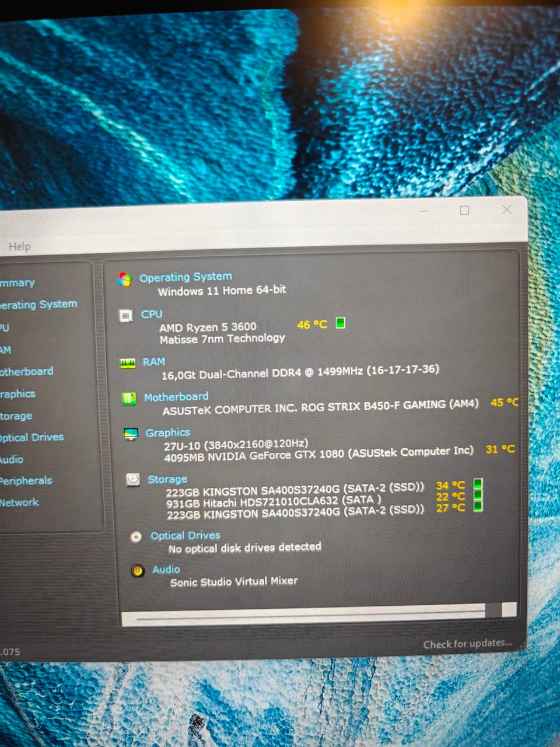The width and height of the screenshot is (560, 747).
Task: Maximize the Speccy window
Action: 464,210
